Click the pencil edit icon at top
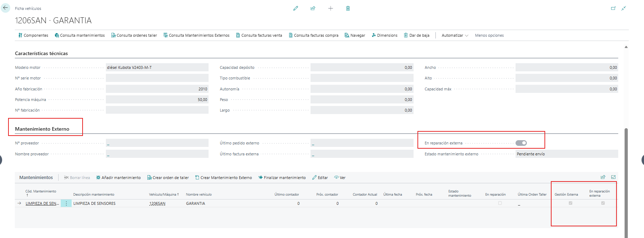Image resolution: width=644 pixels, height=238 pixels. coord(296,8)
